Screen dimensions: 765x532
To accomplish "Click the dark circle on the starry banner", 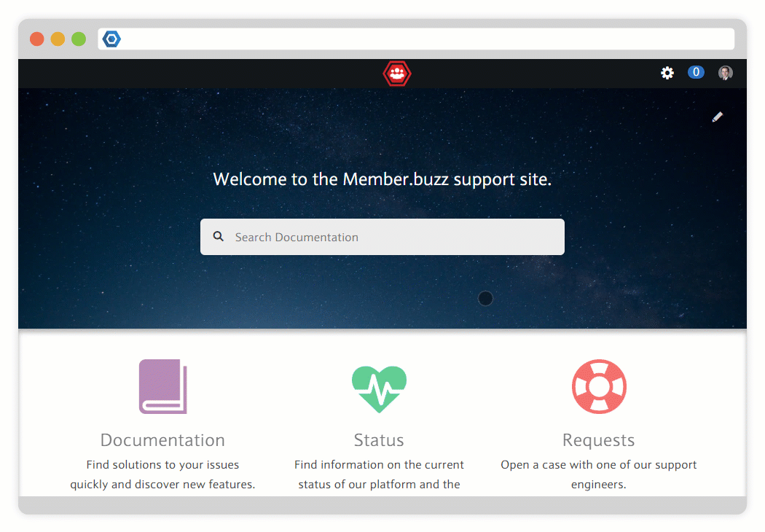I will pos(485,298).
